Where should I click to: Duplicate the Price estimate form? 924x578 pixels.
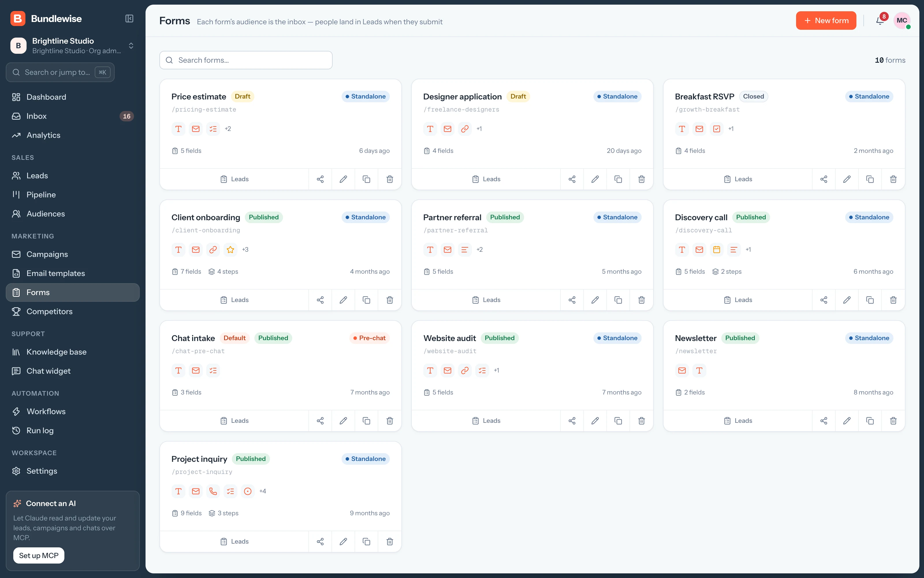[x=366, y=179]
